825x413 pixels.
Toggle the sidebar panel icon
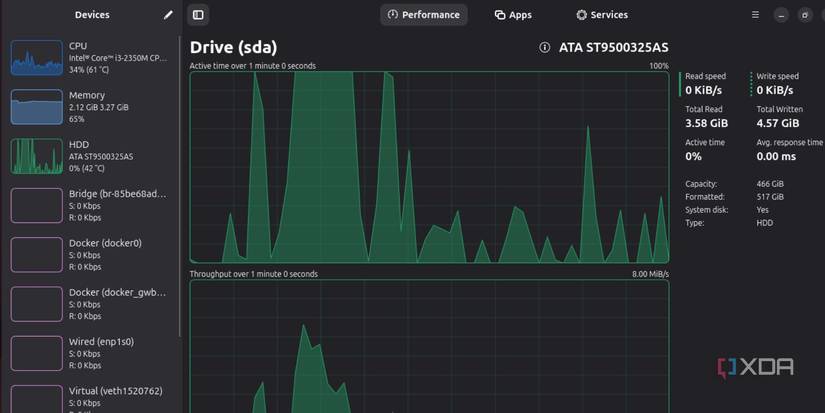point(198,15)
